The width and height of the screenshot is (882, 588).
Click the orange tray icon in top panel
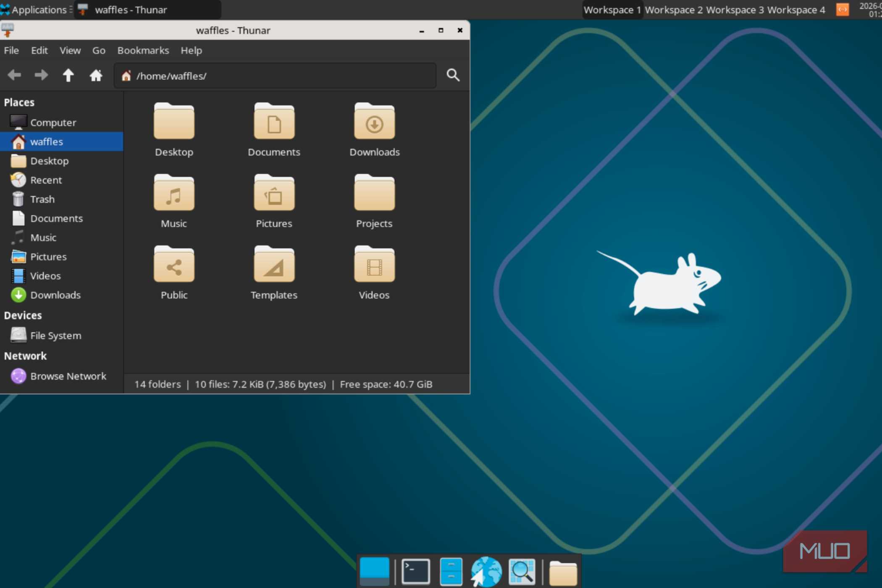click(842, 10)
